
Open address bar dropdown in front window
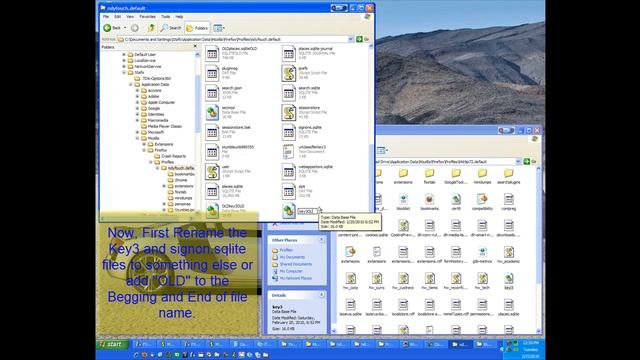[351, 39]
